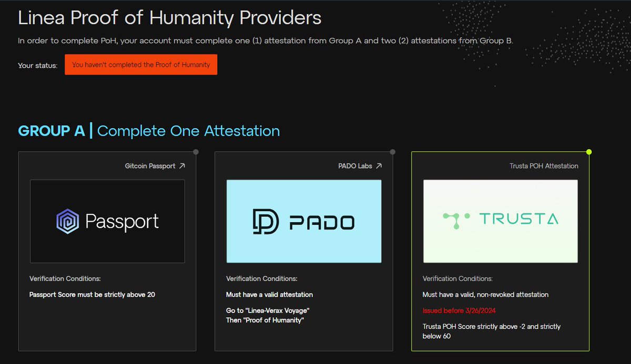Click 'Verification Conditions:' in PADO Labs card
Screen dimensions: 631x364
pos(261,278)
